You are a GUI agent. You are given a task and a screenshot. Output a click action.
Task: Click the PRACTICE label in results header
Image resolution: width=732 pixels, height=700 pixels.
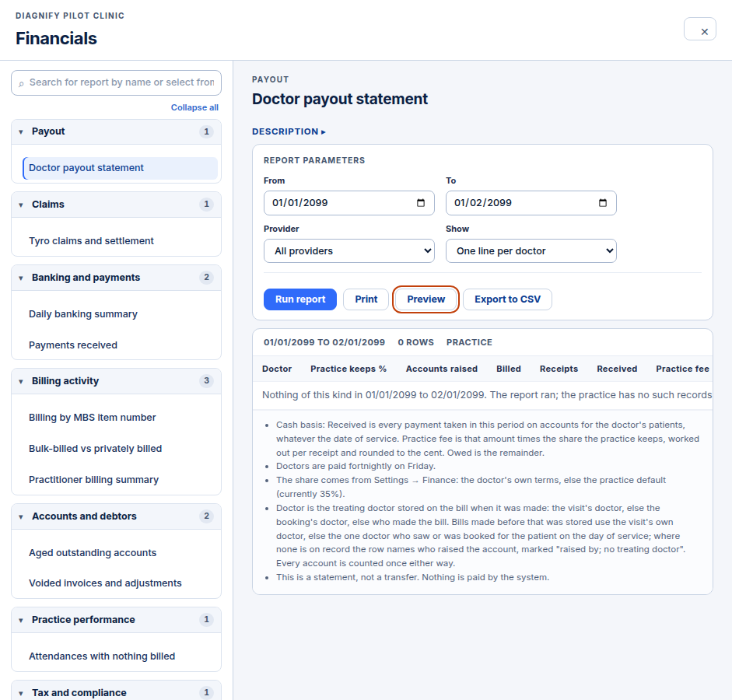(x=469, y=342)
